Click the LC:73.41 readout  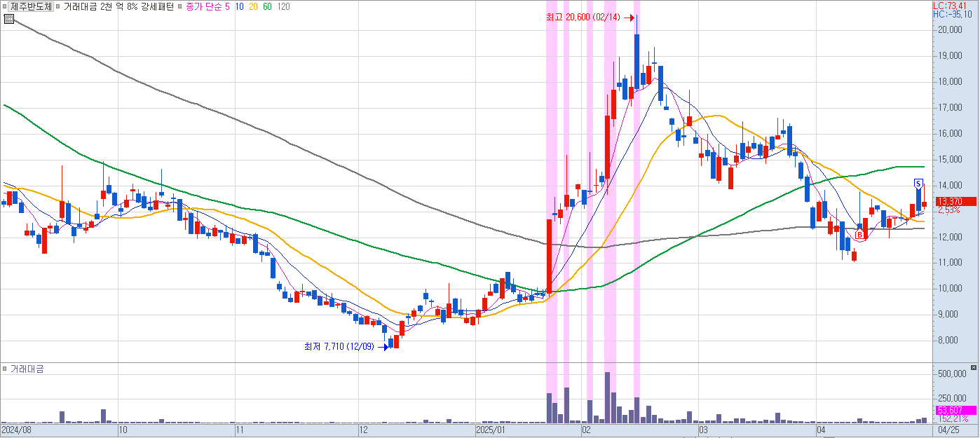click(949, 5)
